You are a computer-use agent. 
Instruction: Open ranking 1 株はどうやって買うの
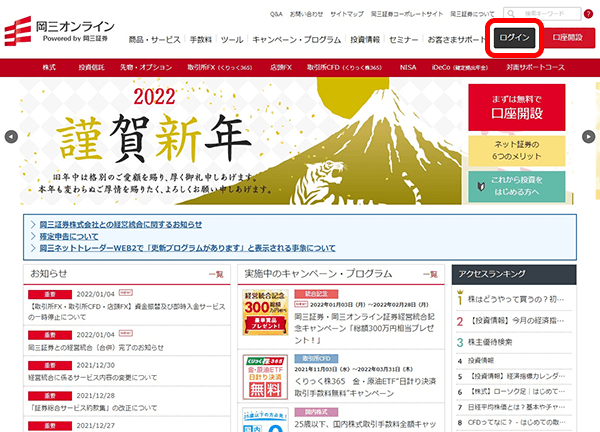(516, 299)
